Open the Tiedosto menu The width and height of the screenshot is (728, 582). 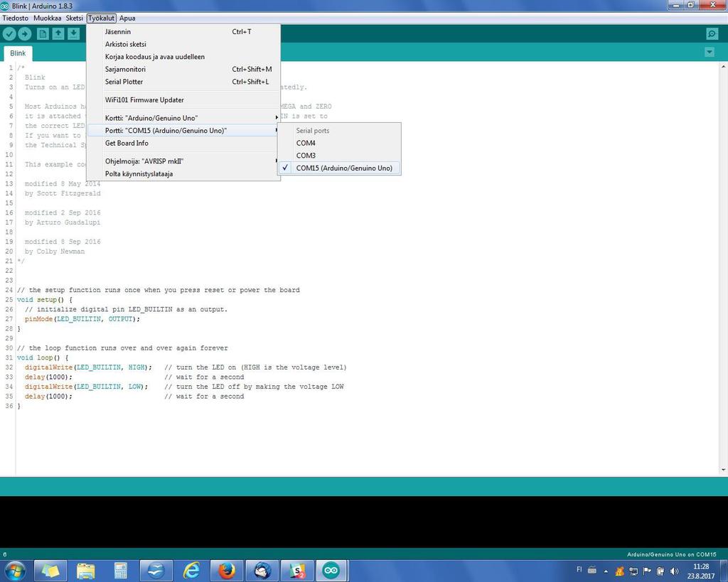[x=16, y=18]
